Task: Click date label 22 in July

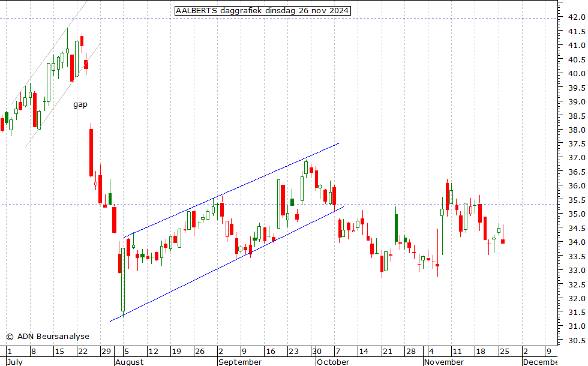Action: point(83,352)
